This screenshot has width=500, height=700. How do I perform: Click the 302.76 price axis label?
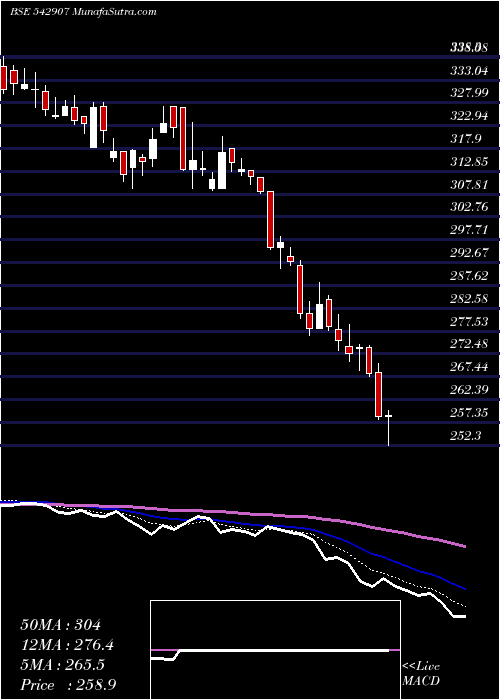pos(469,207)
